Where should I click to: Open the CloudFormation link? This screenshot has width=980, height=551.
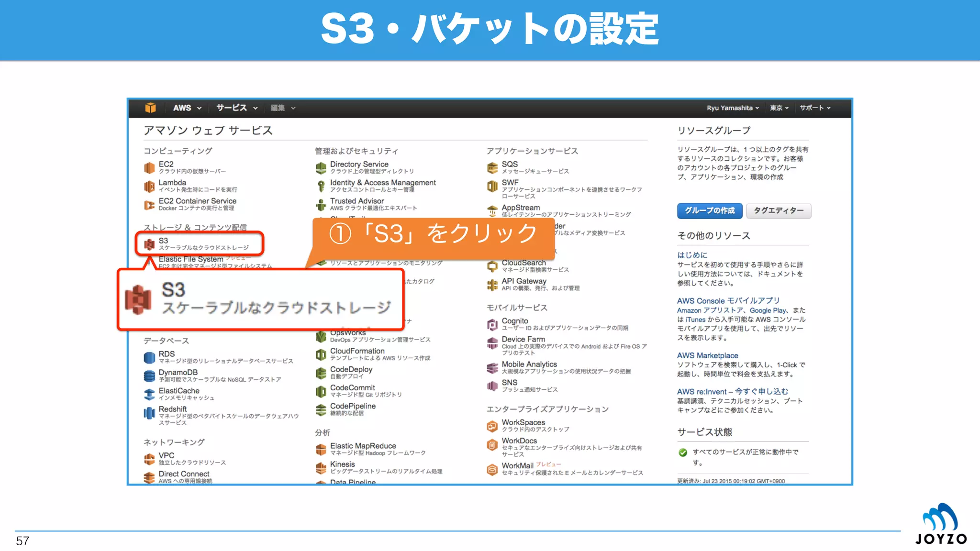tap(357, 351)
